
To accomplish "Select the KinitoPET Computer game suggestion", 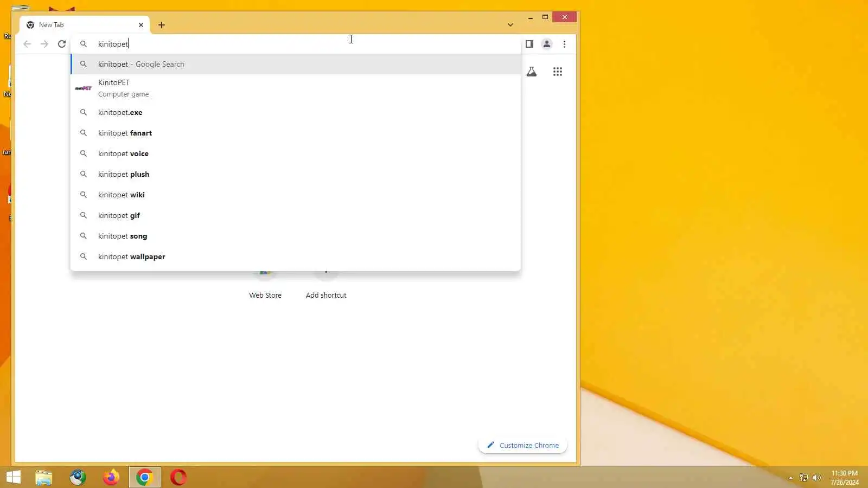I will coord(296,88).
